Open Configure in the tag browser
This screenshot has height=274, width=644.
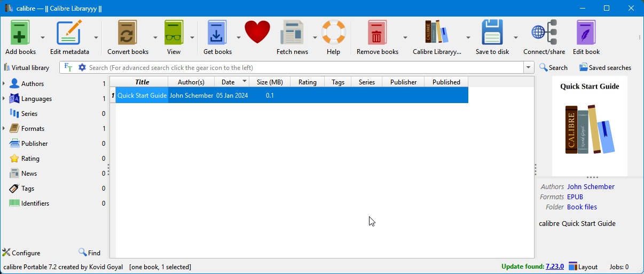coord(21,253)
